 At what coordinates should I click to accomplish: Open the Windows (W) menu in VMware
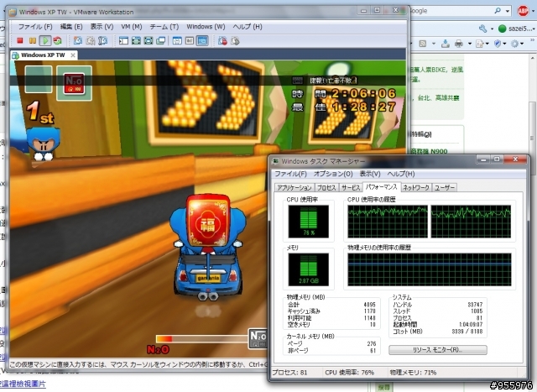tap(206, 26)
